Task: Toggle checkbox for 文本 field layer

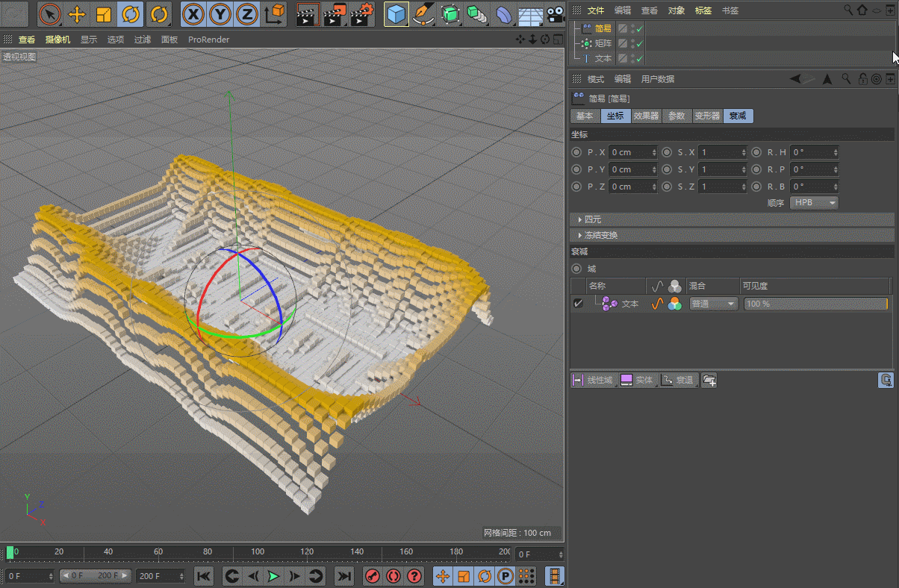Action: click(578, 304)
